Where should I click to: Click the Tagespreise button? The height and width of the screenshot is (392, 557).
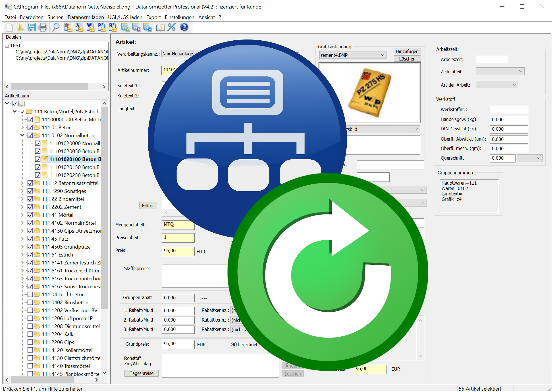141,373
